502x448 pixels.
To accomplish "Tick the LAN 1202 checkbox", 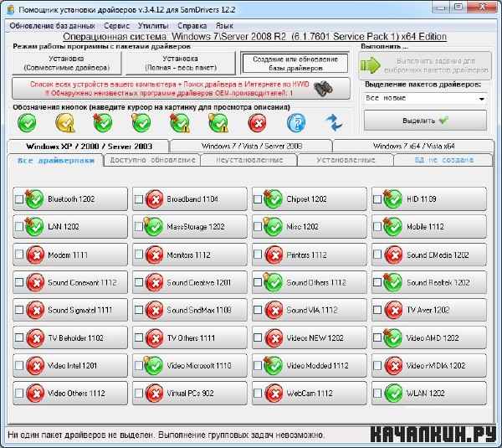I will coord(19,227).
